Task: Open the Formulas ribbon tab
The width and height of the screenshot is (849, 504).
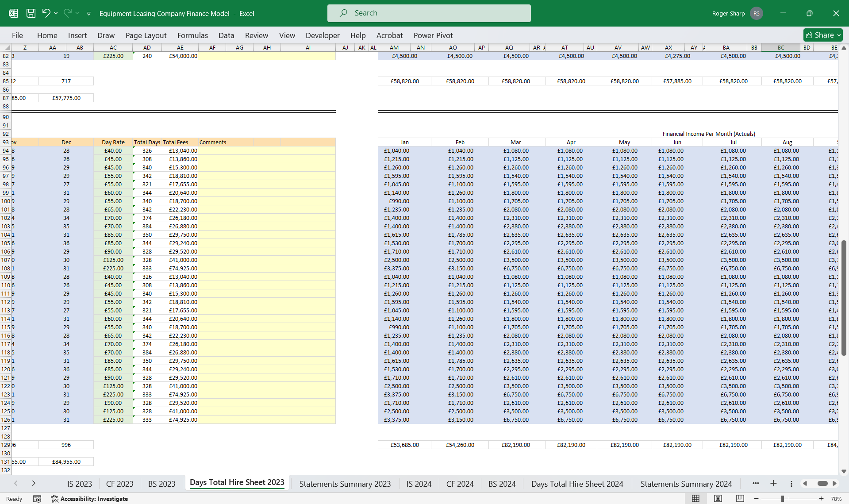Action: 192,35
